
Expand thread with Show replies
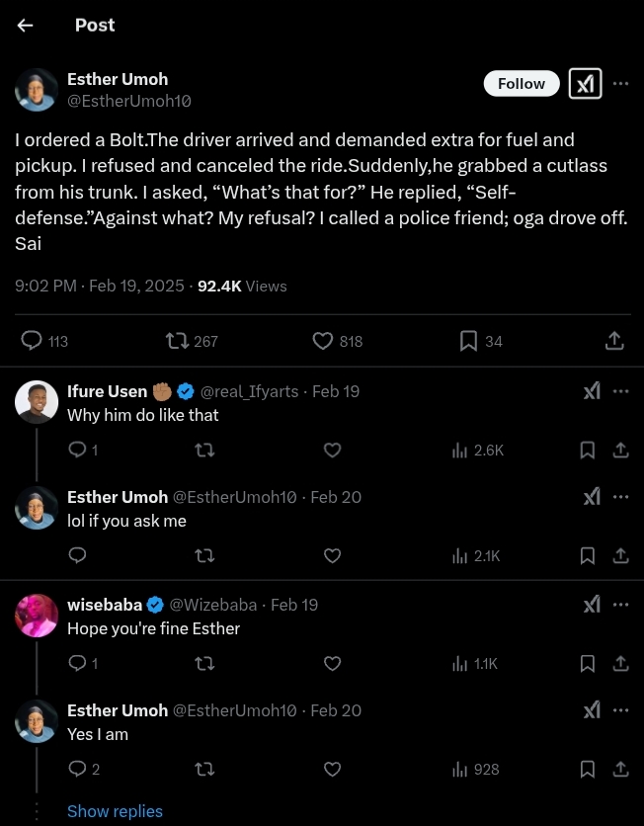[115, 811]
